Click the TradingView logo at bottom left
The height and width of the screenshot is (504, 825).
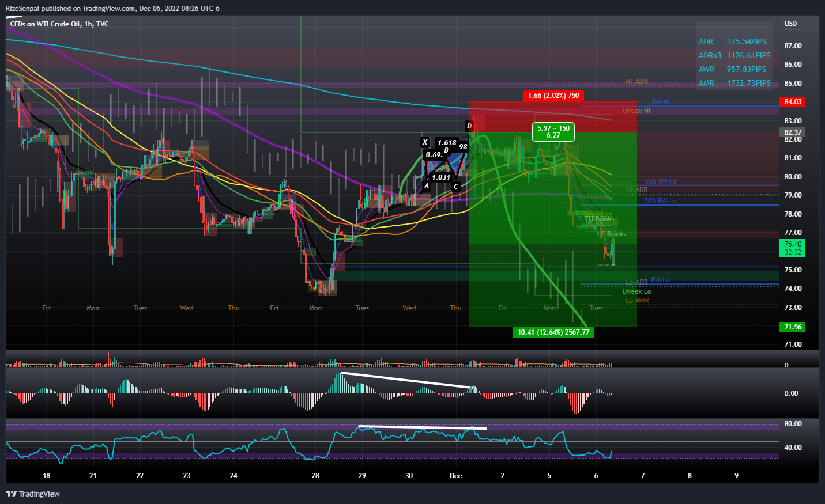(33, 494)
